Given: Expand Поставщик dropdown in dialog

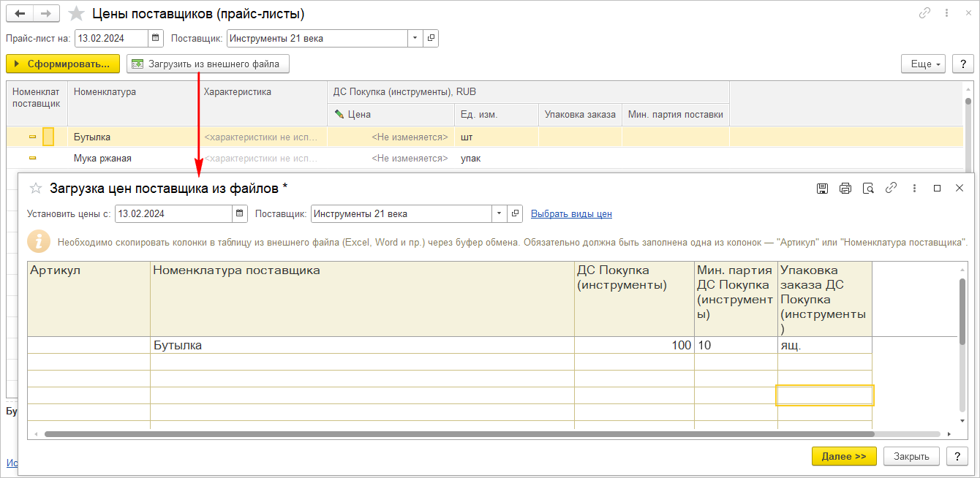Looking at the screenshot, I should (500, 213).
